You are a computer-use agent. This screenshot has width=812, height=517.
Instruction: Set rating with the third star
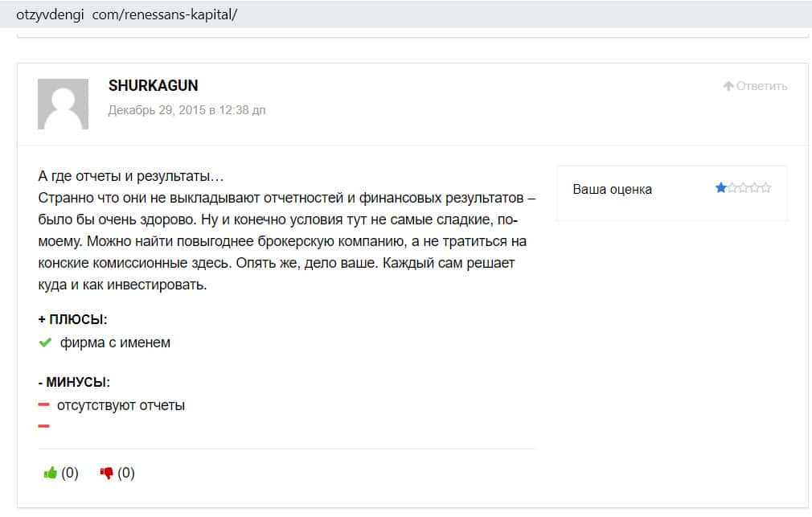click(744, 188)
